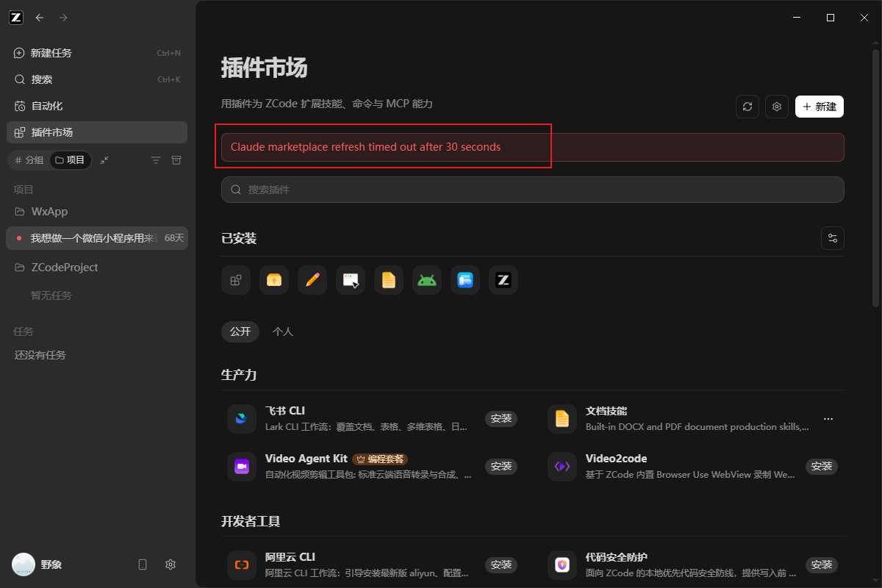Image resolution: width=882 pixels, height=588 pixels.
Task: Go back with the left arrow
Action: [x=40, y=18]
